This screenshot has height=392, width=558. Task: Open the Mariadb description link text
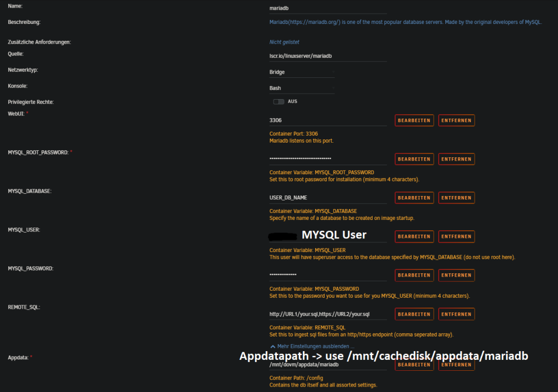tap(405, 22)
